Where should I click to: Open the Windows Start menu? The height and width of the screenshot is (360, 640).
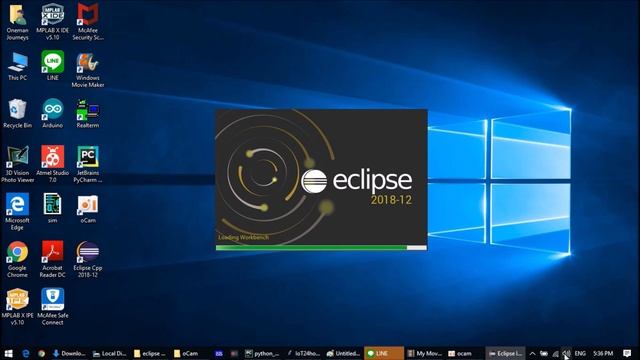point(8,353)
